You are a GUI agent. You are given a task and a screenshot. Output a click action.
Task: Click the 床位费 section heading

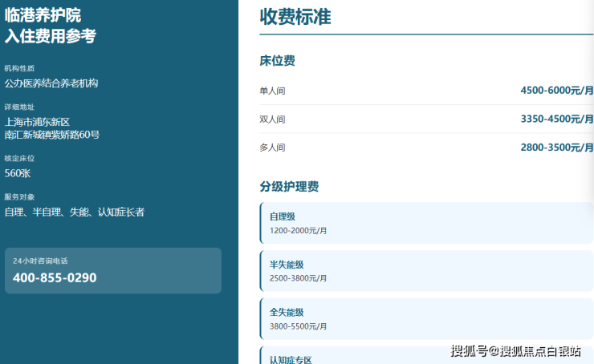click(x=277, y=61)
